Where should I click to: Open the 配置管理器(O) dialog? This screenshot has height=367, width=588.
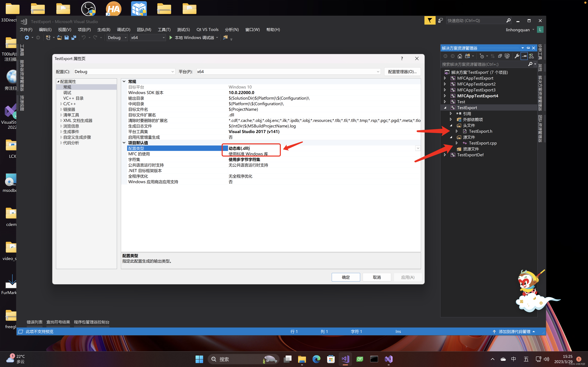402,71
